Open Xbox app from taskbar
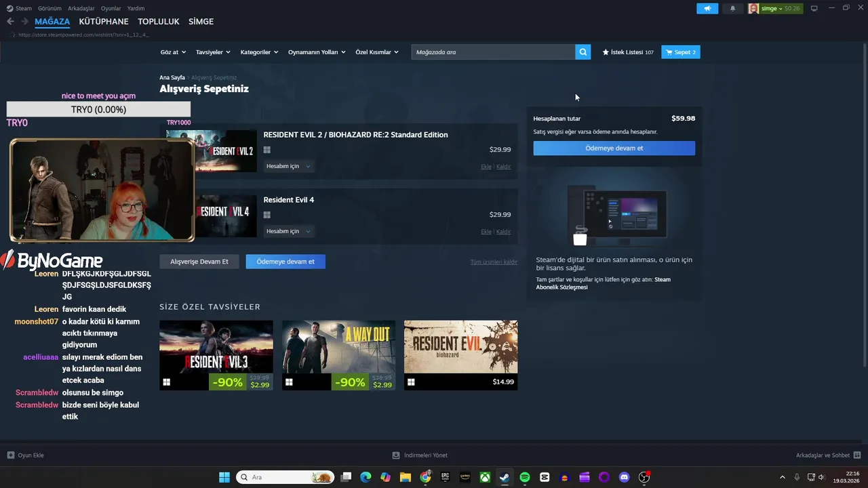868x488 pixels. tap(485, 477)
